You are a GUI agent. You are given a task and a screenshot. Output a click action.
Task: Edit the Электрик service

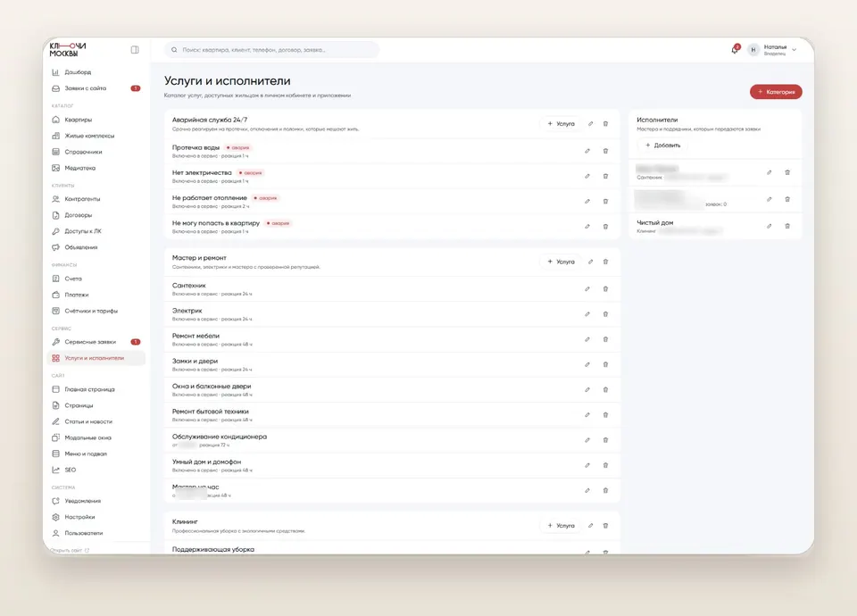click(587, 314)
